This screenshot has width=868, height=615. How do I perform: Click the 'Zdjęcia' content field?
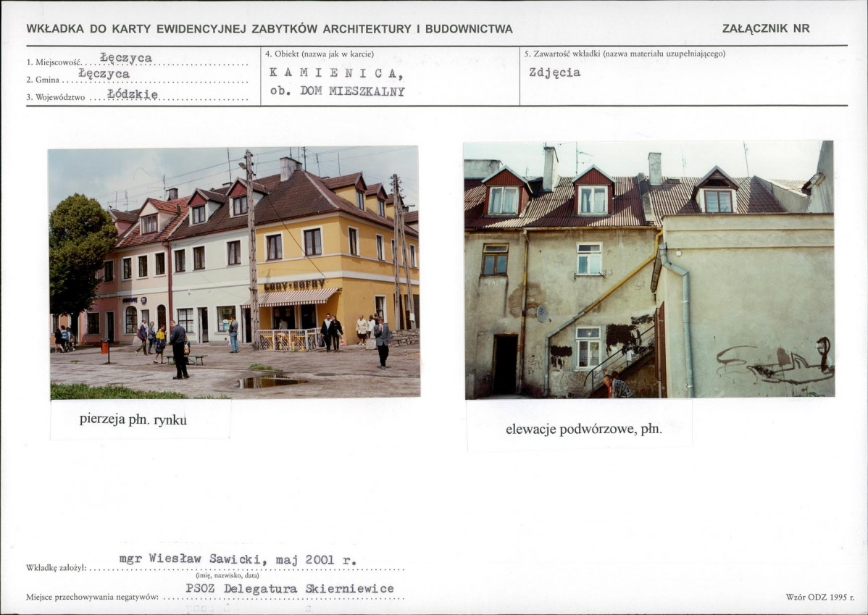(555, 72)
